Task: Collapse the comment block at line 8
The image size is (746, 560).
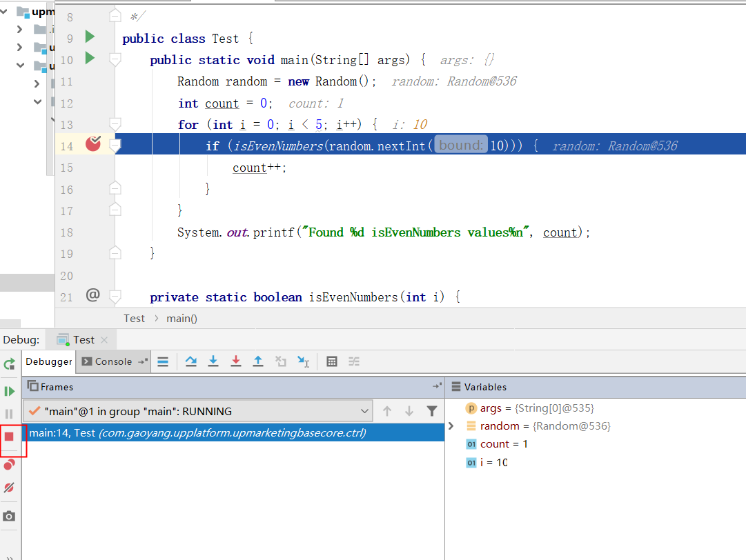Action: pos(115,17)
